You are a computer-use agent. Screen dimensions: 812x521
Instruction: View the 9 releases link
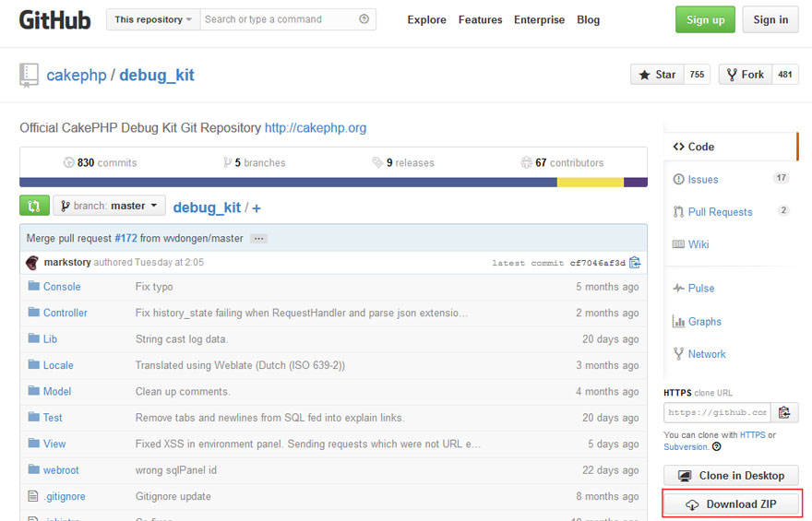(x=403, y=162)
